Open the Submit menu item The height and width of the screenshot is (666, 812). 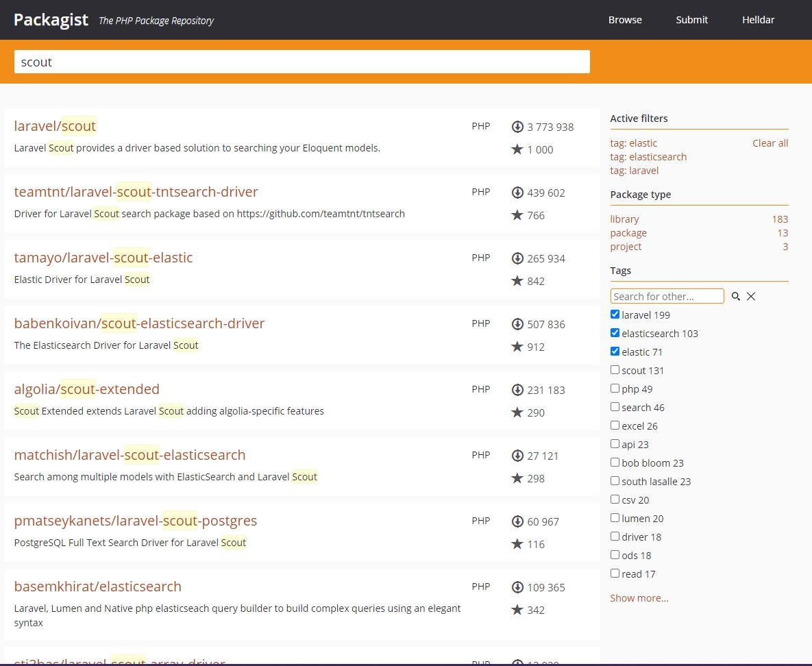pos(692,20)
